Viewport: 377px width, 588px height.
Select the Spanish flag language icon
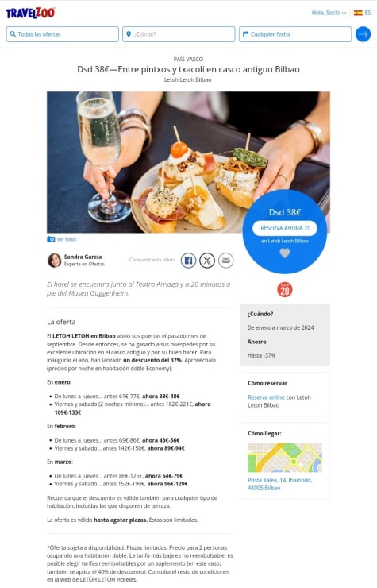click(x=358, y=13)
